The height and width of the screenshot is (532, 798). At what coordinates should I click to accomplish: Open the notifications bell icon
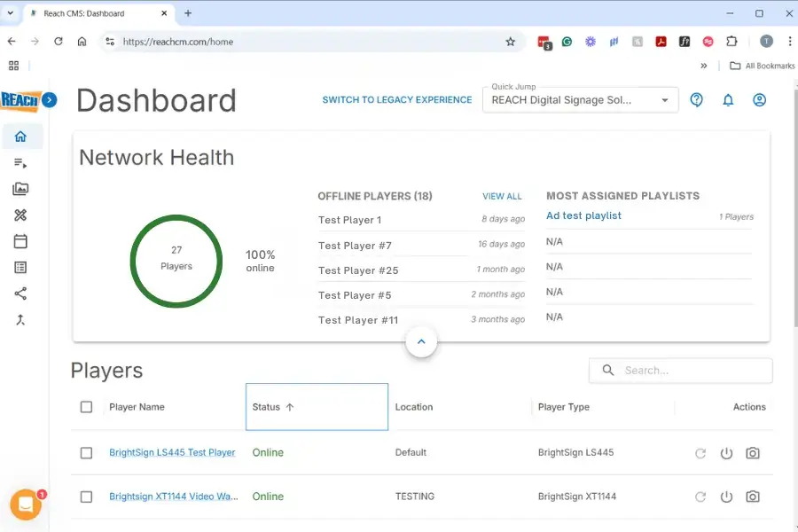click(x=728, y=100)
